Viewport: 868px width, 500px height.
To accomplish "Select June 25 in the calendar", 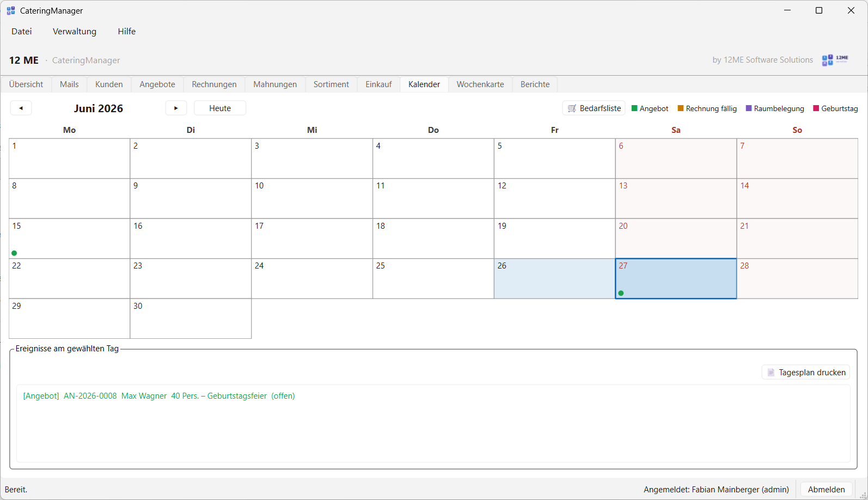I will click(x=433, y=279).
